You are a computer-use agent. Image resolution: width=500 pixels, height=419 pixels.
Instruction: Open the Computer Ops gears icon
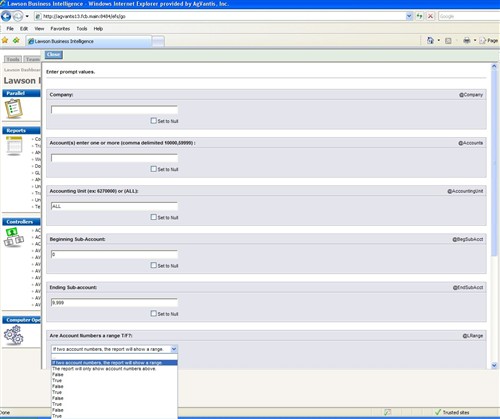pyautogui.click(x=14, y=335)
